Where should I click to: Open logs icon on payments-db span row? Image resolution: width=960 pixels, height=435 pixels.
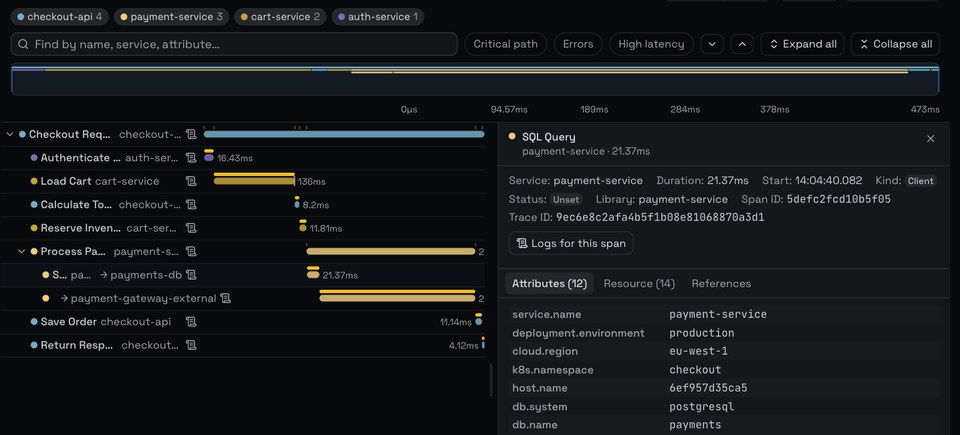click(191, 275)
